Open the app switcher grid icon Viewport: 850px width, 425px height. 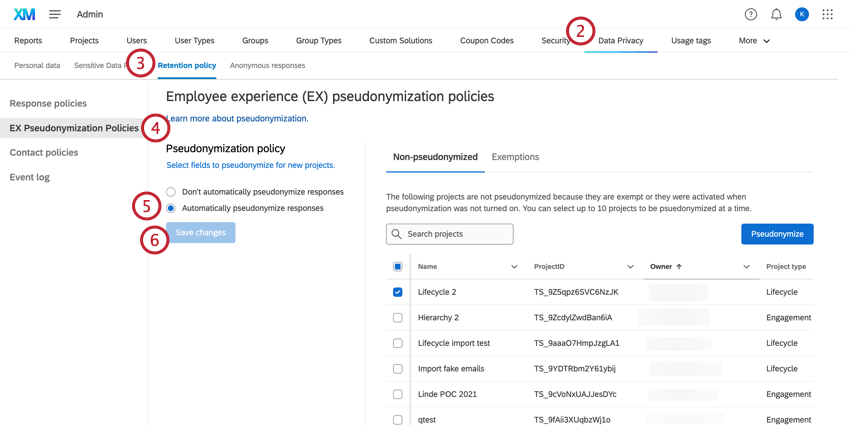[827, 14]
